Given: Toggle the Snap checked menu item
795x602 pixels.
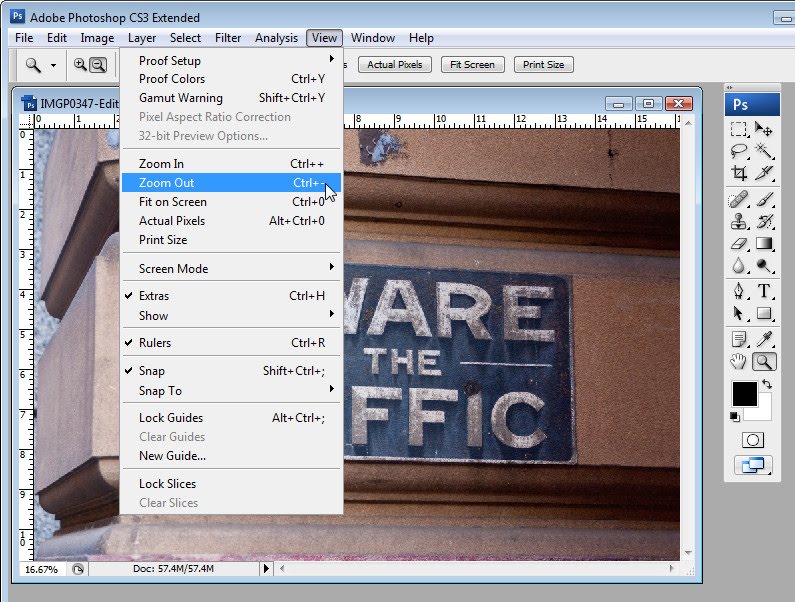Looking at the screenshot, I should [x=232, y=371].
